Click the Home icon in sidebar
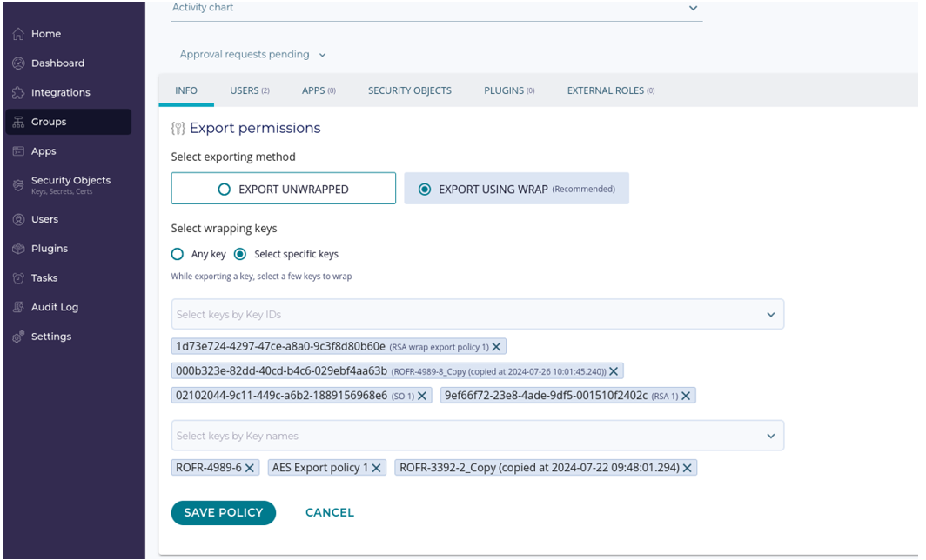926x560 pixels. pyautogui.click(x=18, y=34)
